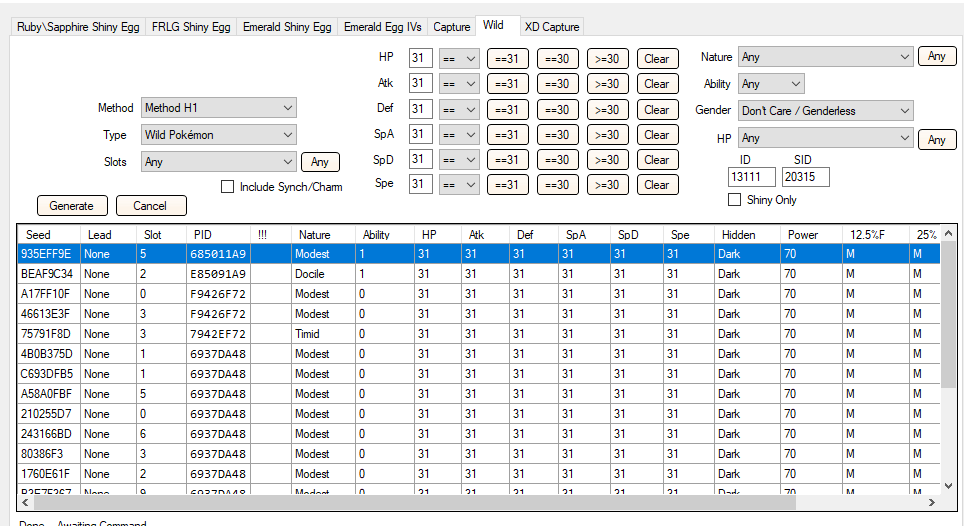
Task: Click the trainer ID input field
Action: pyautogui.click(x=751, y=177)
